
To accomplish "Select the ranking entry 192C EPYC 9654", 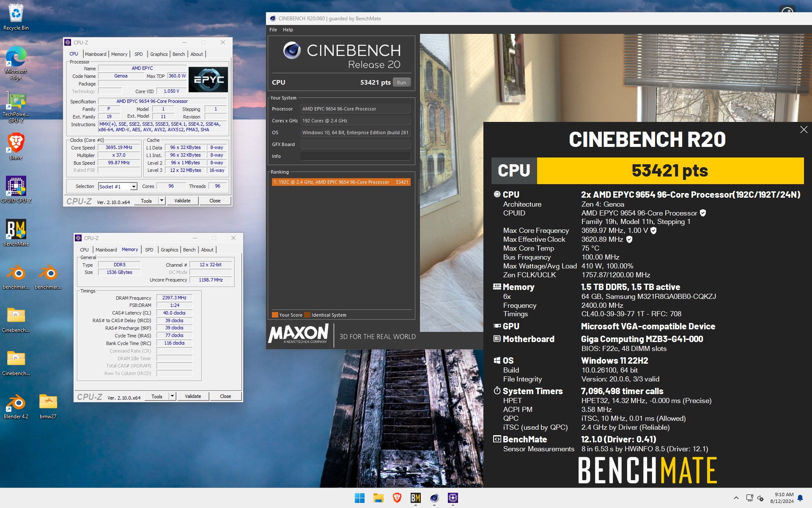I will (x=341, y=182).
